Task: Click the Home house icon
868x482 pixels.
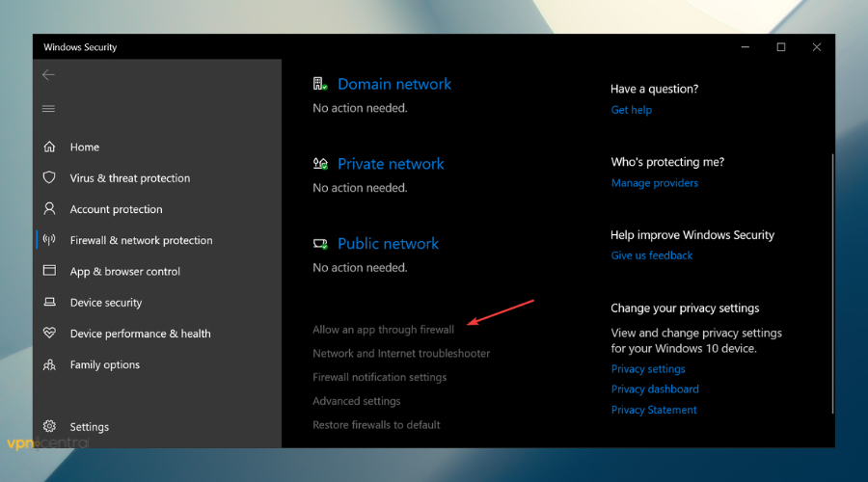Action: (49, 147)
